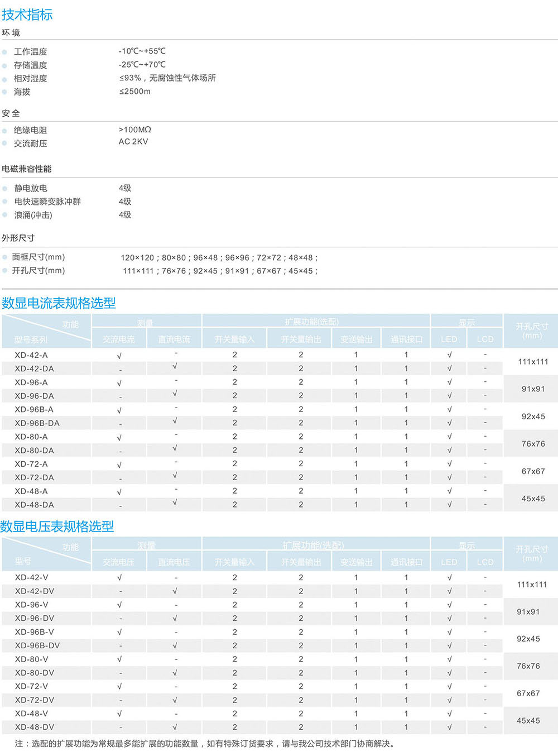Select the bullet before 浪涌(冲击)

click(x=4, y=215)
